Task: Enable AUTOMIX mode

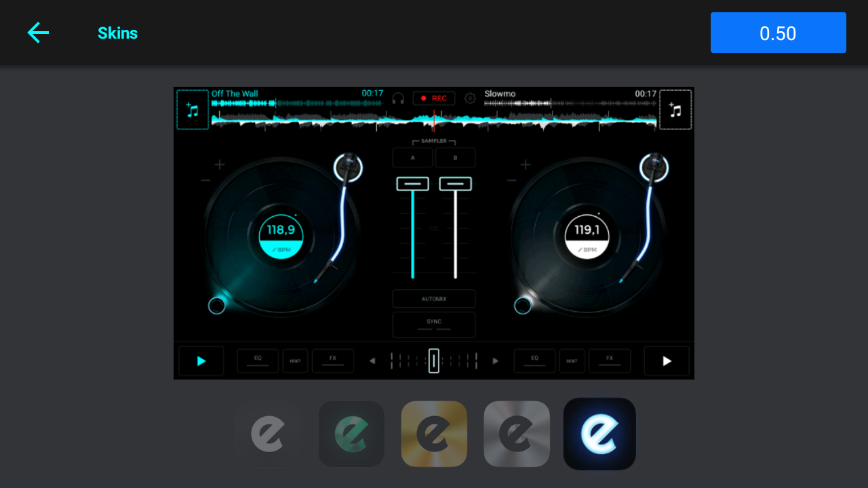Action: tap(434, 298)
